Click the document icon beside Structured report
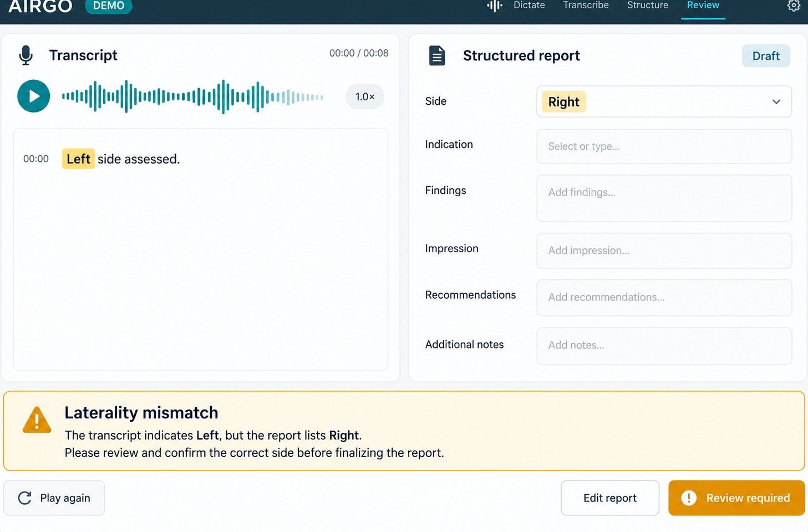 click(x=437, y=55)
